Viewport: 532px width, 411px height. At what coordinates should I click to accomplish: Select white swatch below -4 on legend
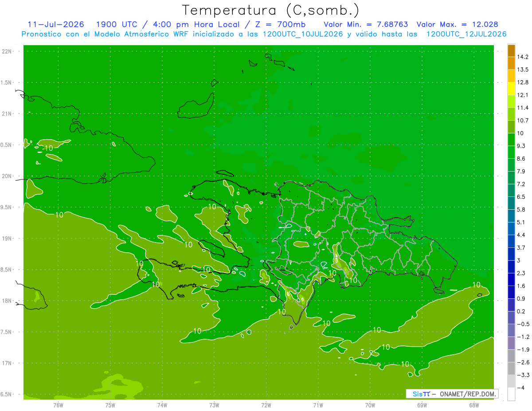(511, 394)
